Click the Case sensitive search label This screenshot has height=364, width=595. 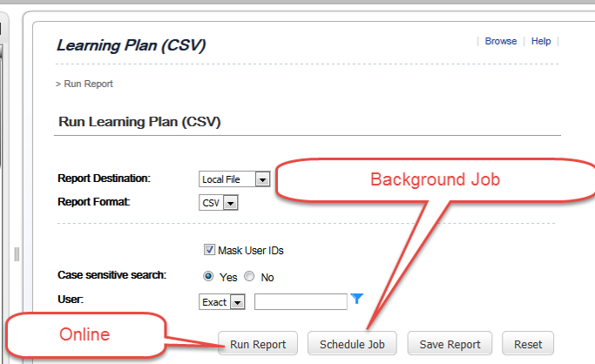(x=112, y=275)
